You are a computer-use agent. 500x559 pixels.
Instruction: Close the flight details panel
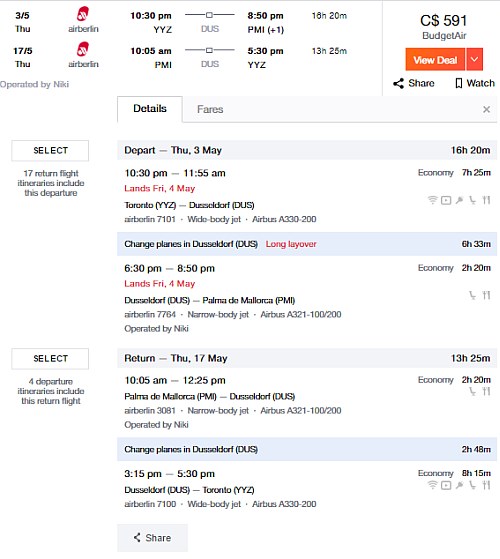coord(486,109)
